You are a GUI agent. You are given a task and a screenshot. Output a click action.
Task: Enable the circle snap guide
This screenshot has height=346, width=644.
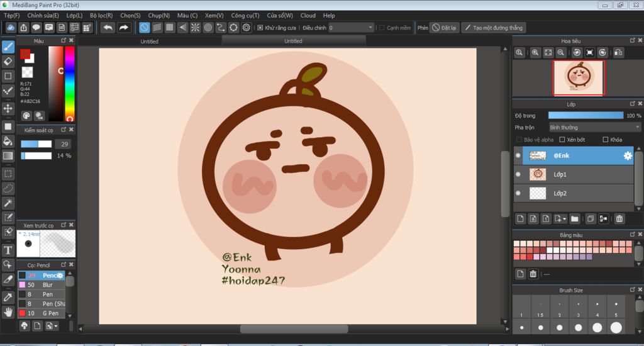(x=208, y=28)
